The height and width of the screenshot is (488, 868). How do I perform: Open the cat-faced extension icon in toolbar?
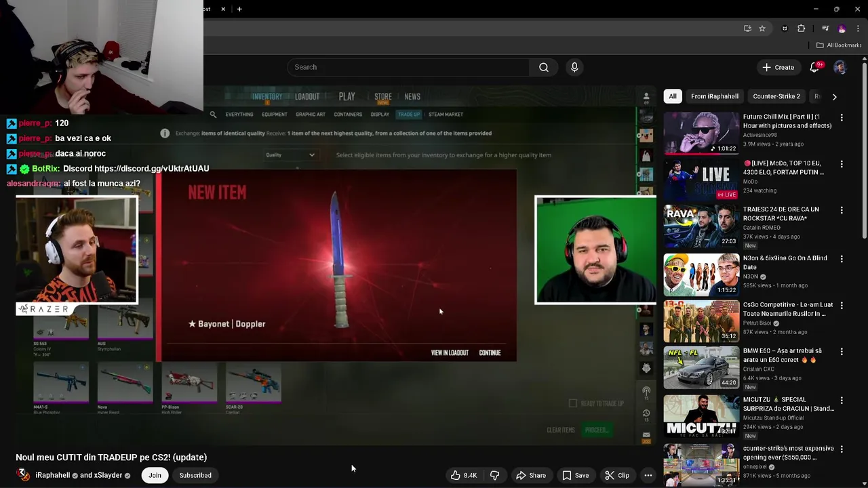click(785, 28)
